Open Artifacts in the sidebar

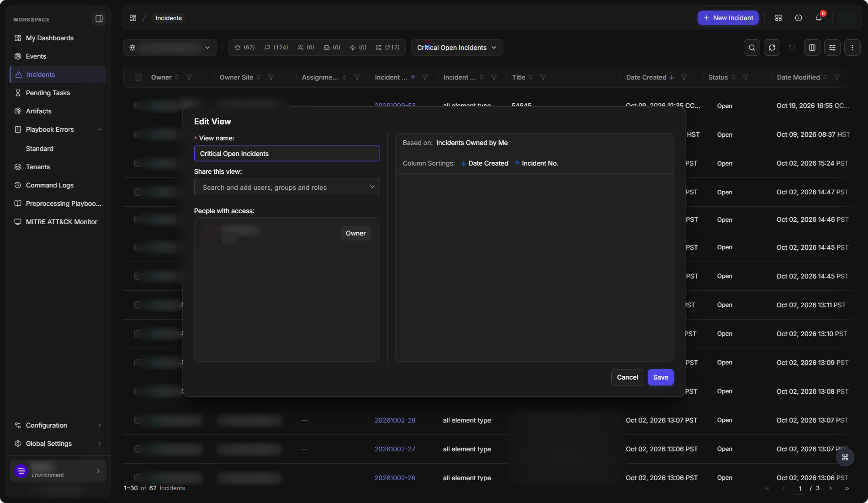pos(58,111)
